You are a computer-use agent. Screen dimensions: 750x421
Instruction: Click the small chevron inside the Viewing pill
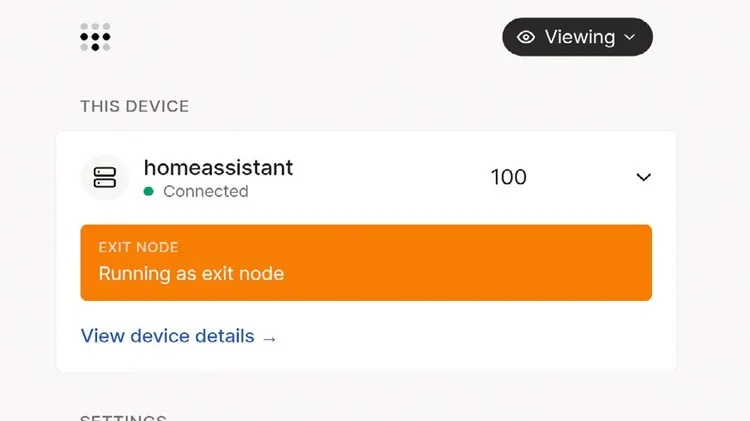630,37
